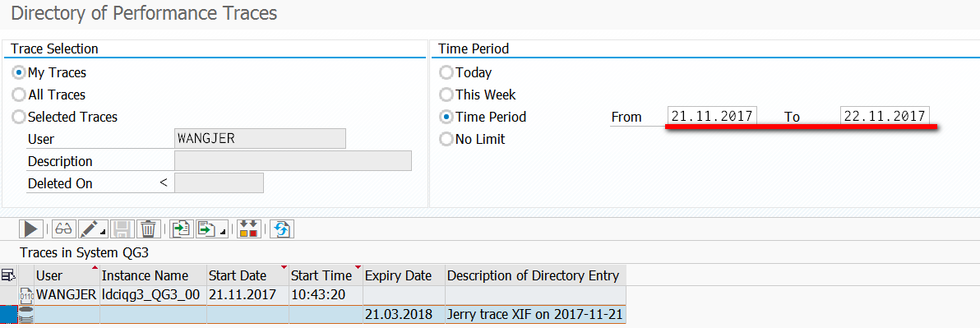Select the All Traces radio button
The width and height of the screenshot is (980, 328).
pyautogui.click(x=20, y=95)
